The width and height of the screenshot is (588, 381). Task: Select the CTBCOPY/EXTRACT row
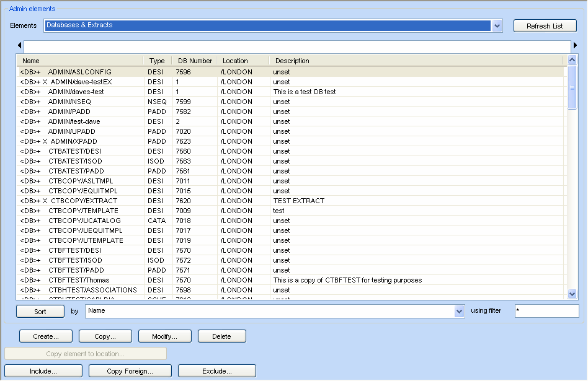click(291, 201)
